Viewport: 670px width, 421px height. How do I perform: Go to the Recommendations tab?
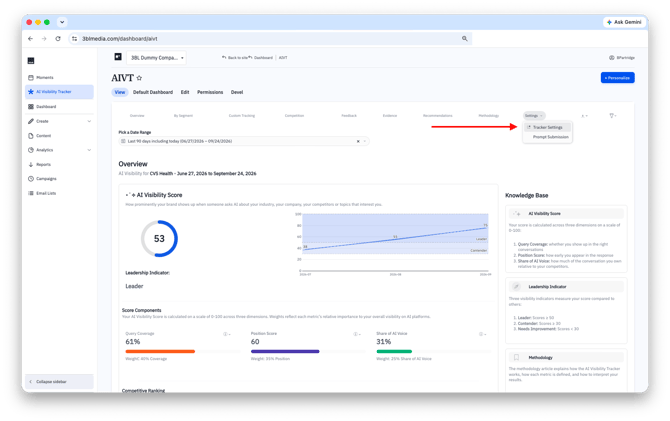coord(438,116)
